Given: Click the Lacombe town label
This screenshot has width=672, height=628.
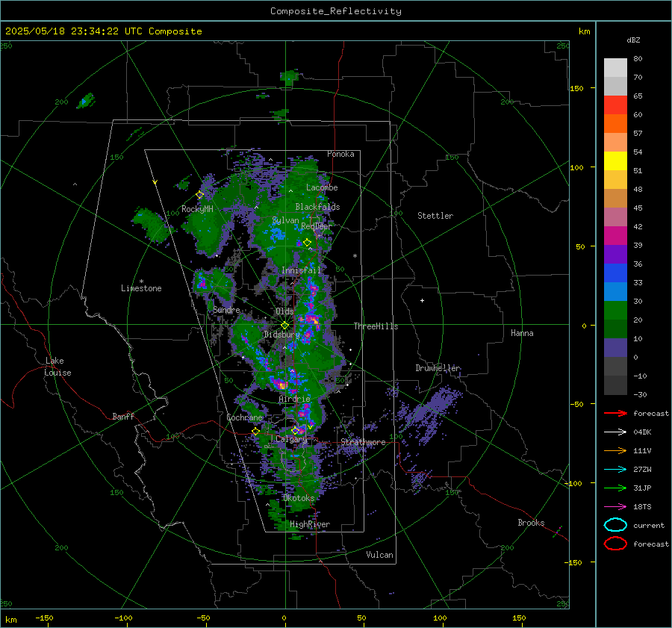Looking at the screenshot, I should tap(322, 187).
